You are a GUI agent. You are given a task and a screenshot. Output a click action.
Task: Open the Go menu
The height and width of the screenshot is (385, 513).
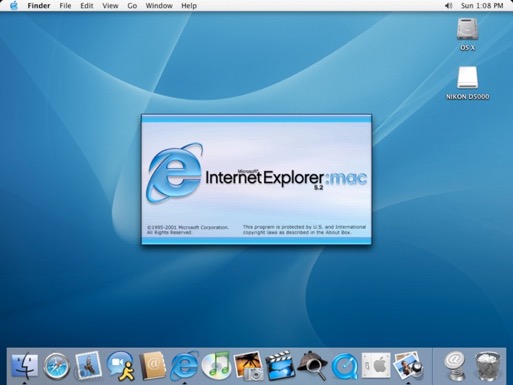(x=132, y=6)
